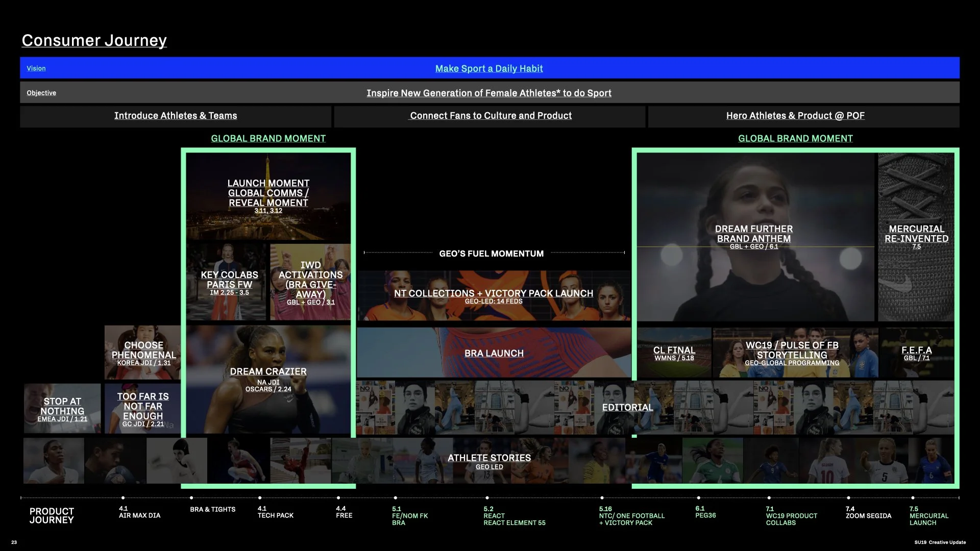Image resolution: width=980 pixels, height=551 pixels.
Task: Click the Bra Launch banner
Action: [493, 353]
